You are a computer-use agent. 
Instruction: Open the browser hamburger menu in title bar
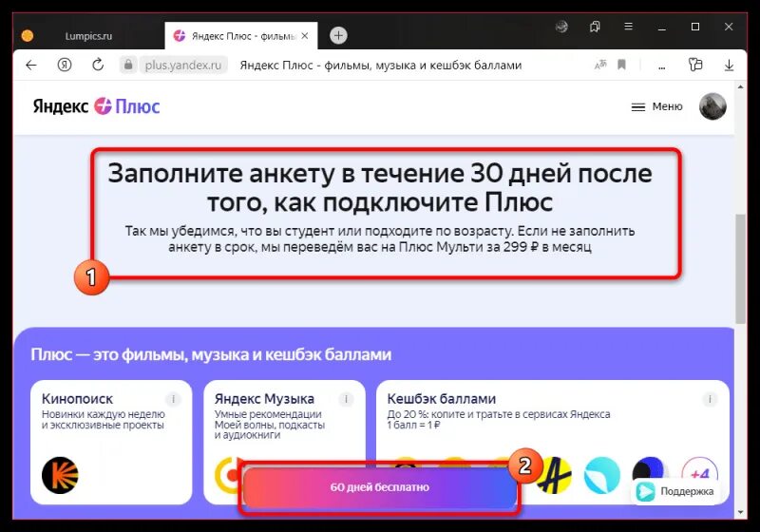(628, 27)
